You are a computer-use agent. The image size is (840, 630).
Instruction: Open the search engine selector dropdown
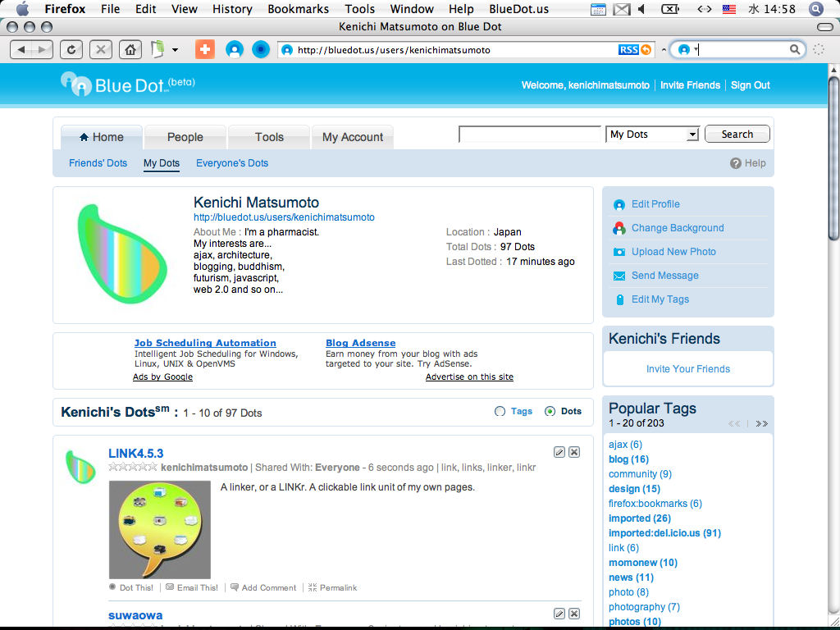pos(688,50)
